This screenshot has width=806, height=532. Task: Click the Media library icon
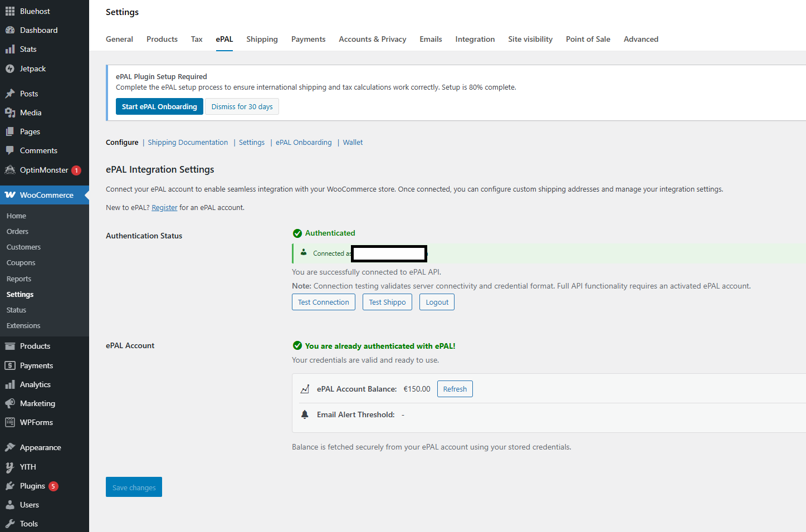(10, 113)
